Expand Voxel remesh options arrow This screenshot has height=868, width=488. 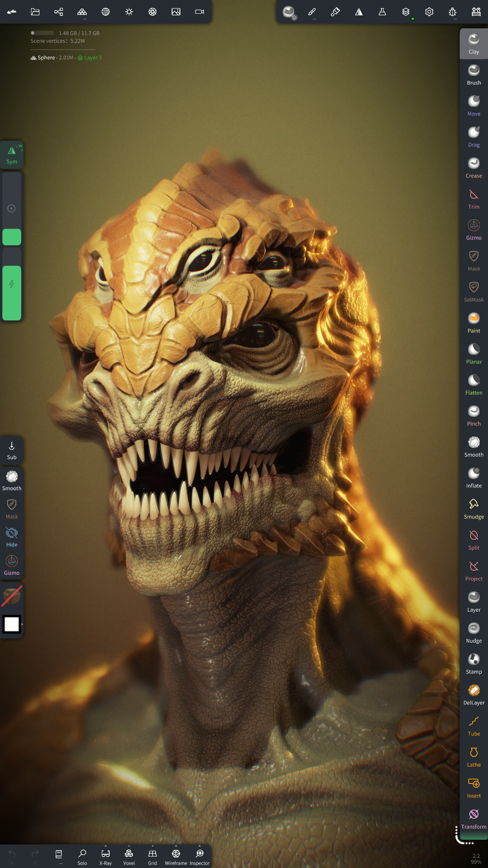pos(129,846)
